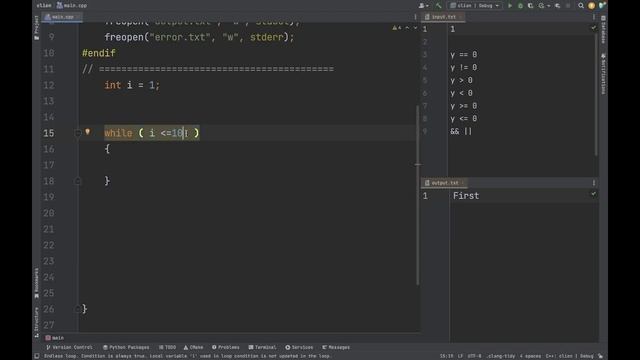Viewport: 640px width, 360px height.
Task: Switch to the main.cpp editor tab
Action: pos(63,17)
